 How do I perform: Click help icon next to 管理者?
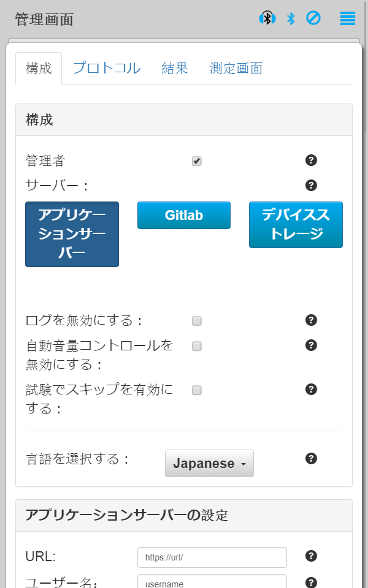coord(311,160)
